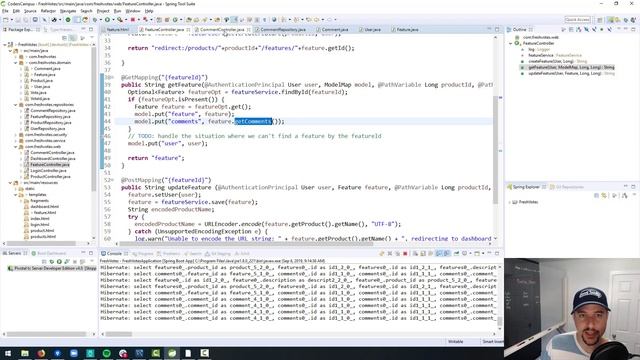This screenshot has height=360, width=640.
Task: Expand the com.freshvotes.service package
Action: click(16, 140)
